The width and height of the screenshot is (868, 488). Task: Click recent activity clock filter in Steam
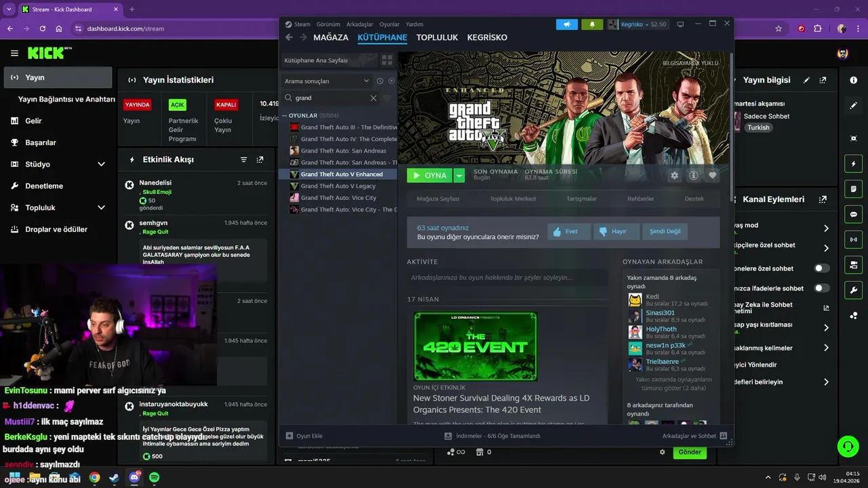[380, 81]
